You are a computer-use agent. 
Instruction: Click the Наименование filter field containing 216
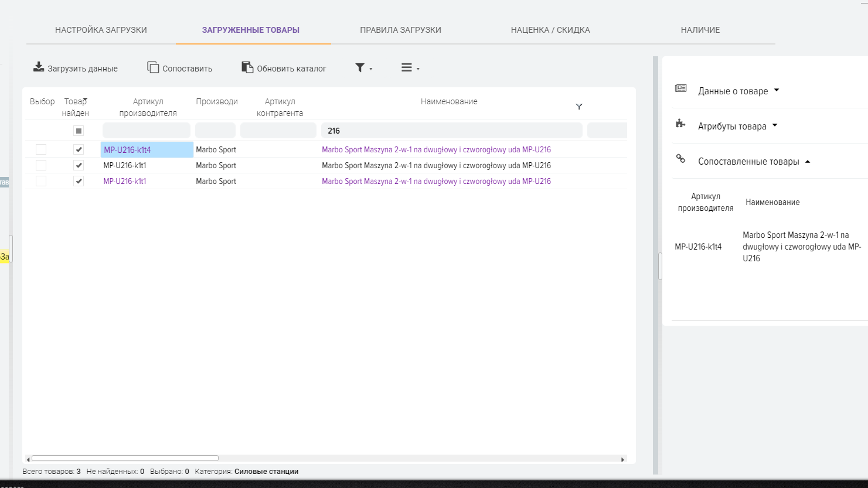[451, 131]
